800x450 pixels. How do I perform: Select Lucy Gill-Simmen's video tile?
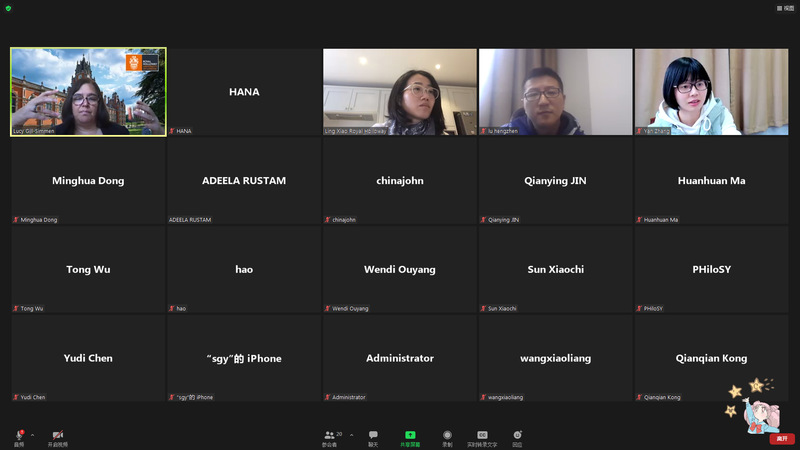[x=88, y=92]
